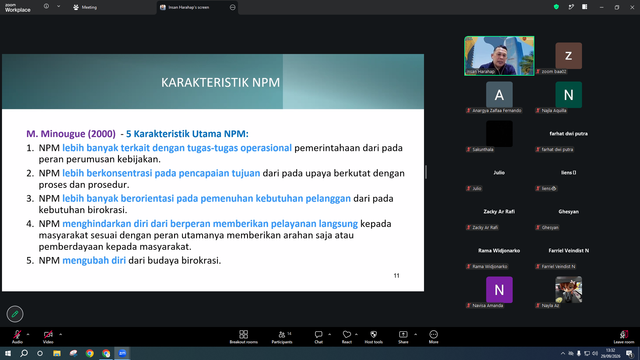The height and width of the screenshot is (360, 640).
Task: Open Windows taskbar search
Action: tap(24, 353)
